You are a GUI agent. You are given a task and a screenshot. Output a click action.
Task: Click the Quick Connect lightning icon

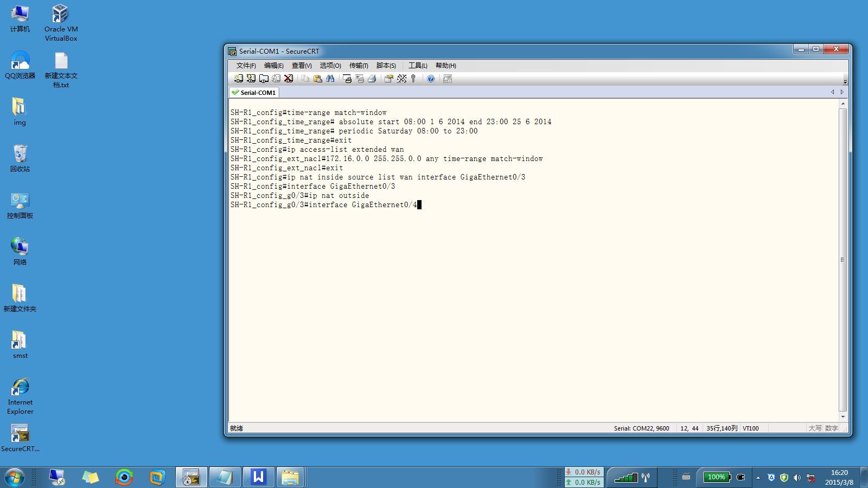pos(251,79)
